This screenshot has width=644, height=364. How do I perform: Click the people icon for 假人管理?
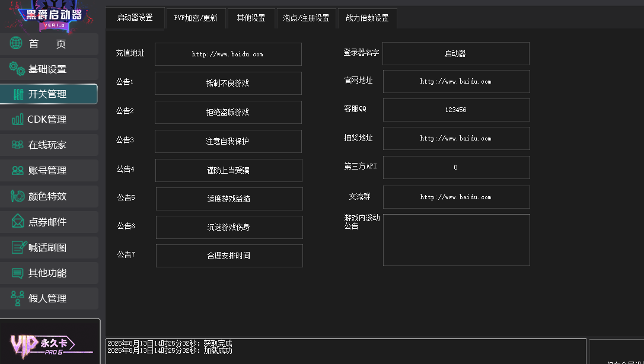point(18,298)
